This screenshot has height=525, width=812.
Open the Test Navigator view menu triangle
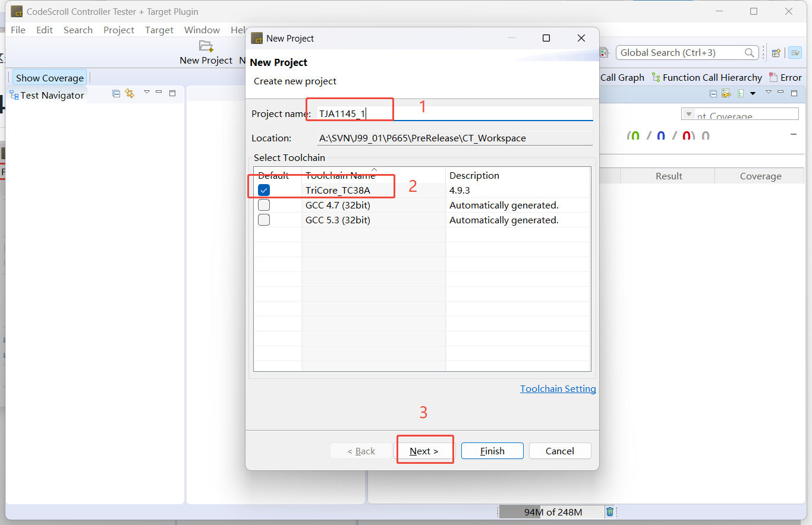(x=147, y=92)
